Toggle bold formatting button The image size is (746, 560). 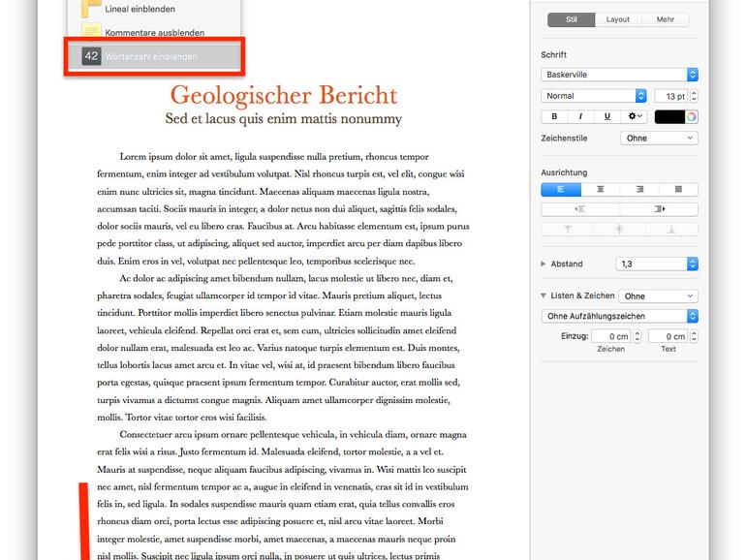[x=554, y=116]
